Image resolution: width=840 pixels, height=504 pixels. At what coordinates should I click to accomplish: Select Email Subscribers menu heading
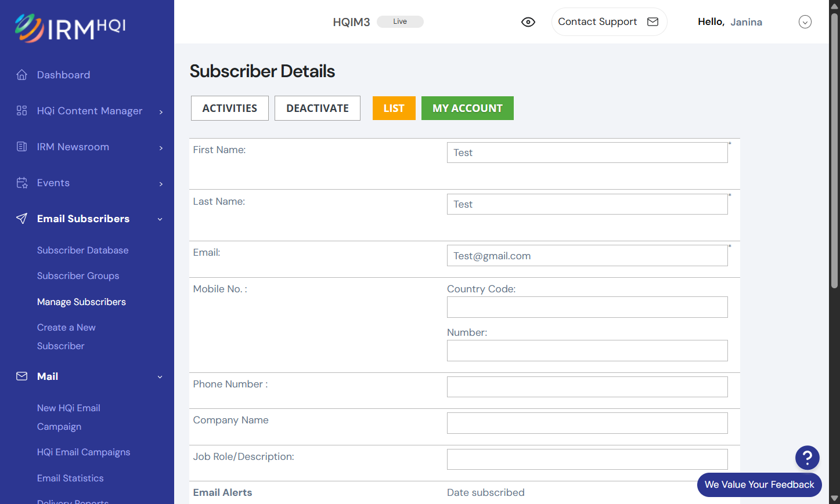coord(83,219)
